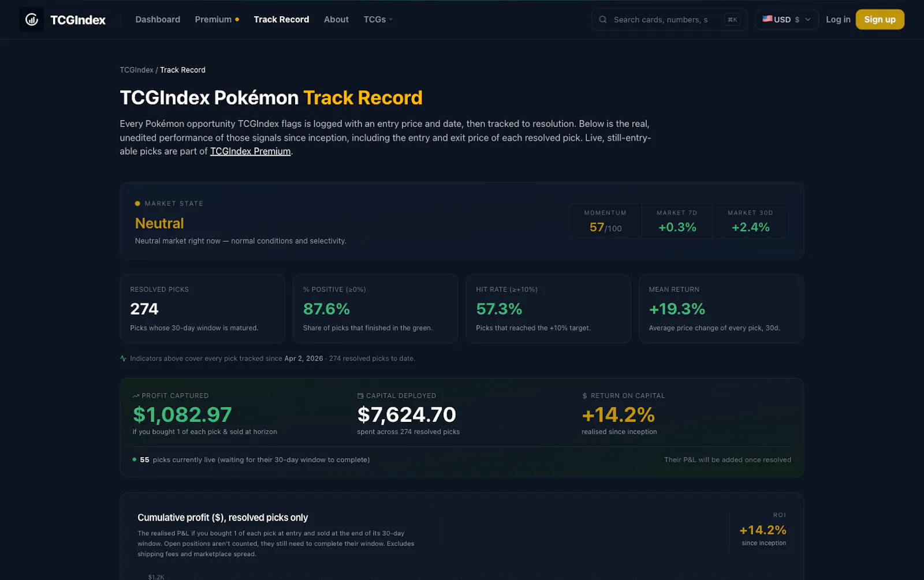Click the 'Cumulative profit ($), resolved picks only' heading
The height and width of the screenshot is (580, 924).
coord(222,518)
